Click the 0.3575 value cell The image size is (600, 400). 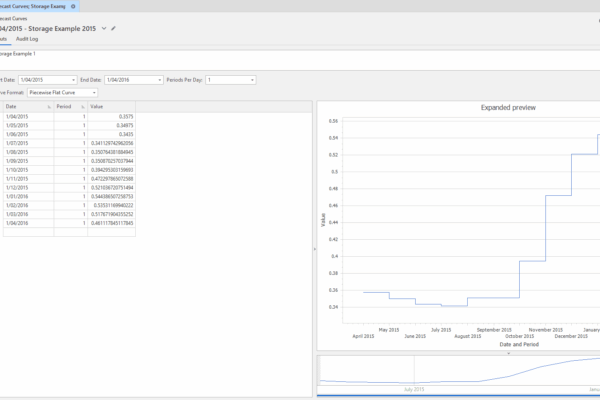111,117
